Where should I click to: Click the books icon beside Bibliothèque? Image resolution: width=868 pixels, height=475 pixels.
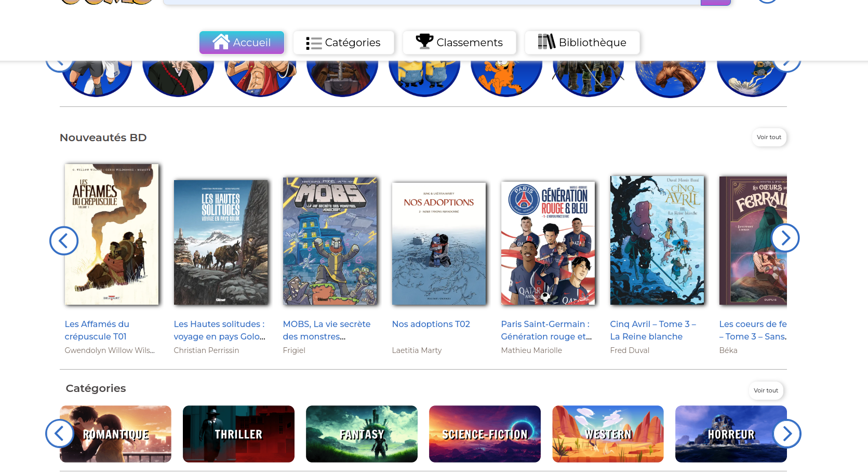coord(546,42)
